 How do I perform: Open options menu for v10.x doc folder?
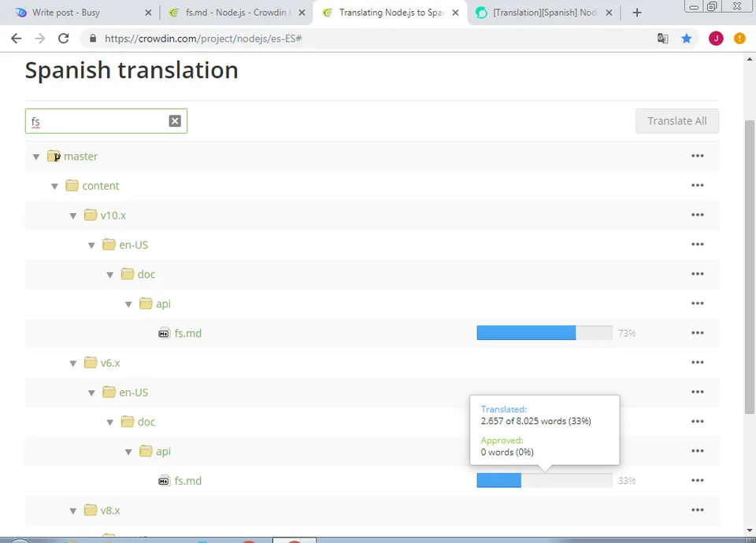point(697,274)
